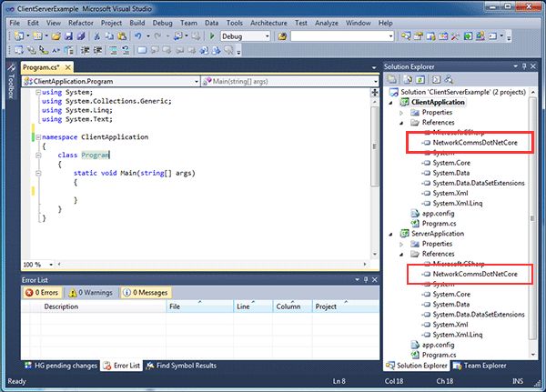Click the Open File folder icon
This screenshot has width=546, height=392.
[56, 36]
